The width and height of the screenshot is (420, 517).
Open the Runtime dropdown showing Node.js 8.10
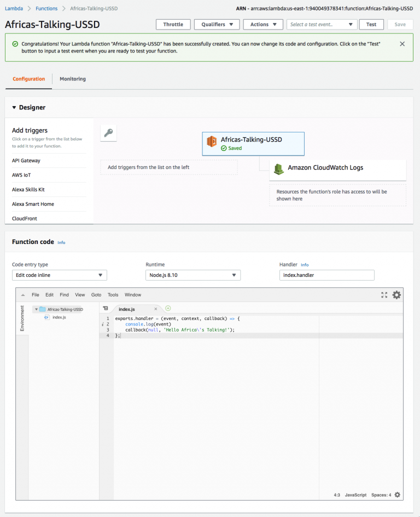(192, 275)
